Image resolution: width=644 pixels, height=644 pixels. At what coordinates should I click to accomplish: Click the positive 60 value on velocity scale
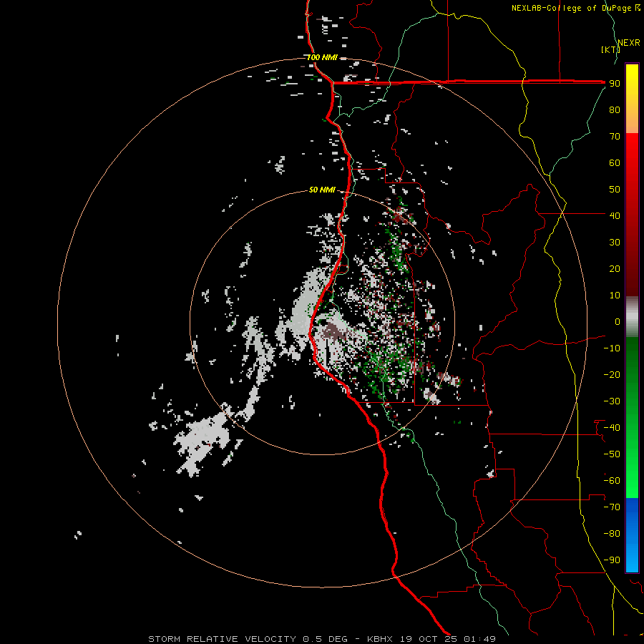point(615,163)
